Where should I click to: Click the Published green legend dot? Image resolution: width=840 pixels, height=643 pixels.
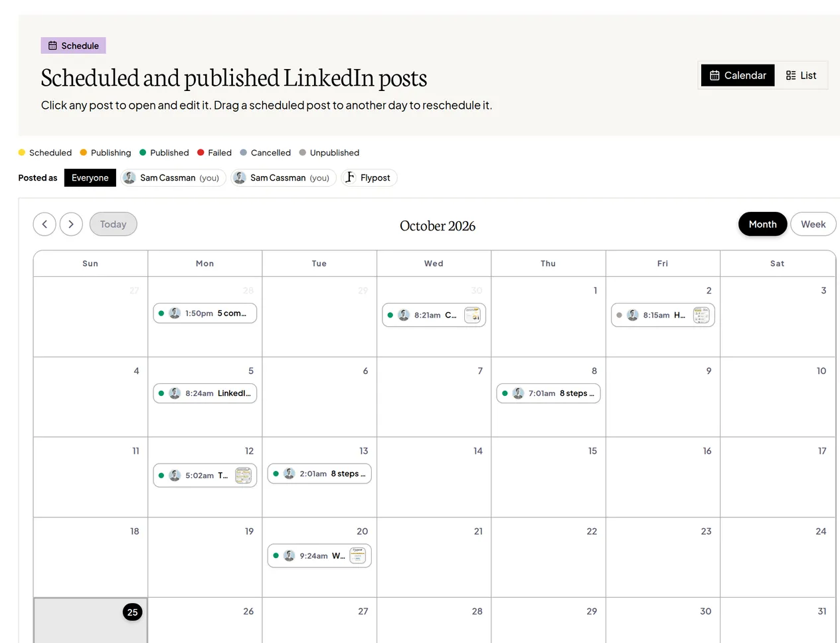click(x=143, y=153)
